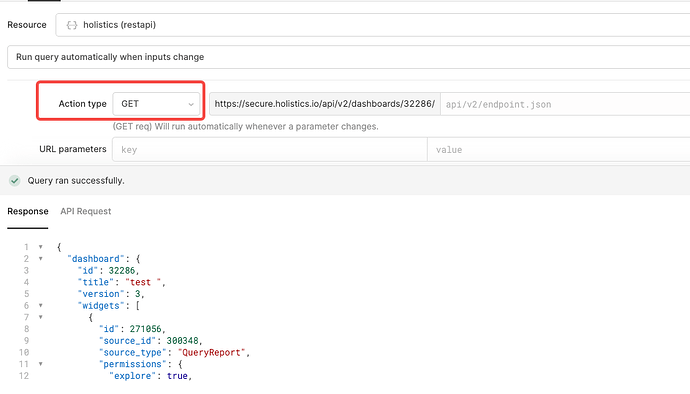
Task: Open the holistics (restapi) resource selector
Action: click(372, 25)
